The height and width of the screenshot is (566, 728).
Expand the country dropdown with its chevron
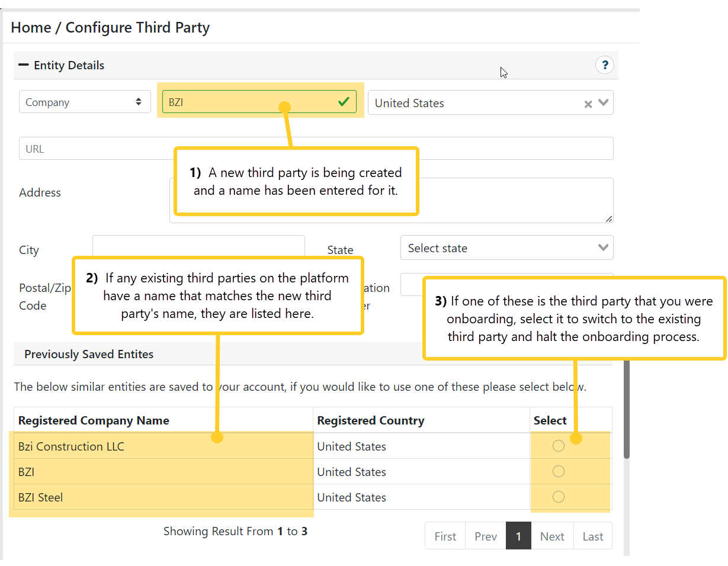coord(603,104)
